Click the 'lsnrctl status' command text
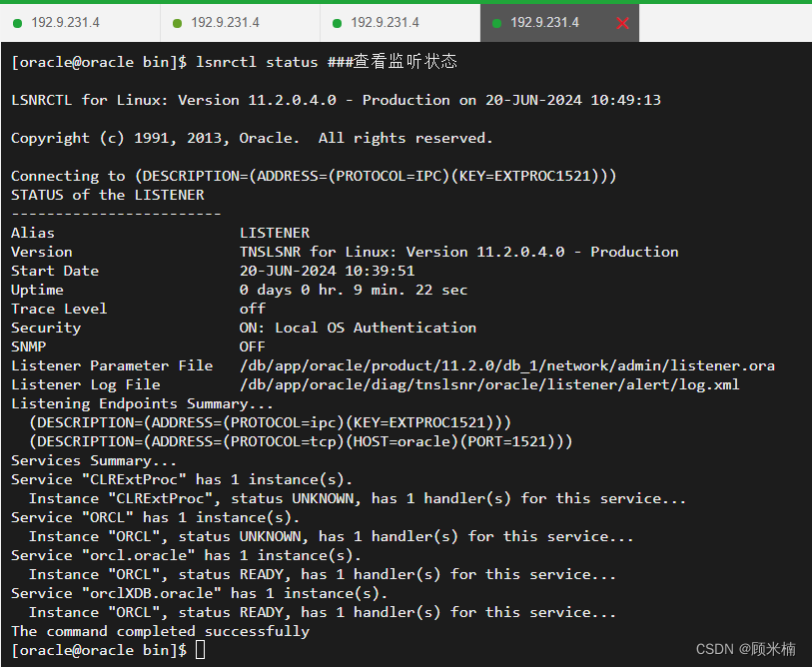Screen dimensions: 812x667 pos(257,62)
